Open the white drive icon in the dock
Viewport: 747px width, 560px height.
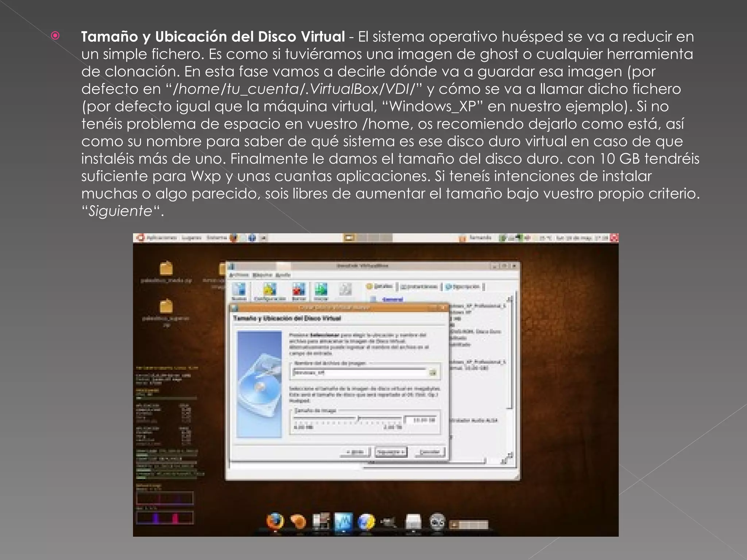click(414, 522)
